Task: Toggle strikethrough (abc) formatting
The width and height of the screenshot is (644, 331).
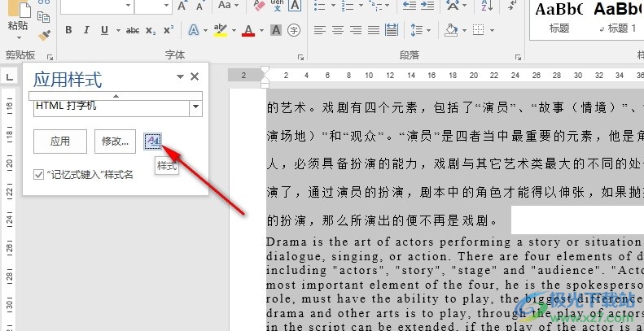Action: tap(133, 30)
